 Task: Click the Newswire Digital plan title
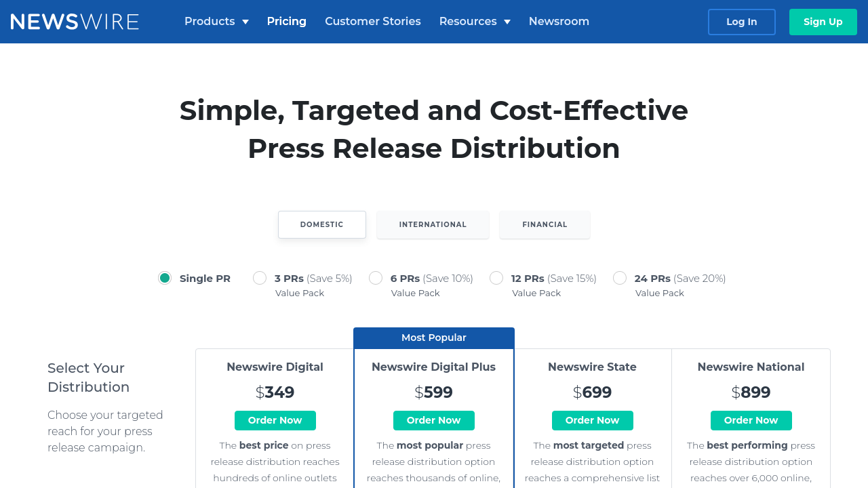point(275,367)
